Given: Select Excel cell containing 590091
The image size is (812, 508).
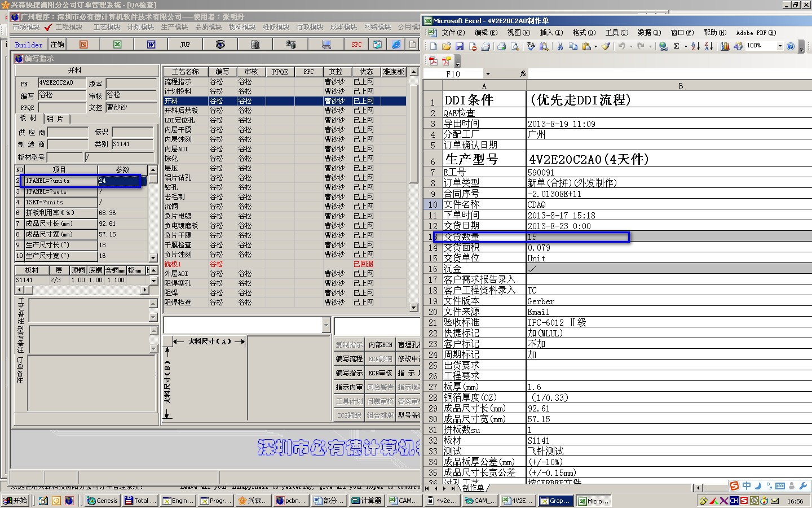Looking at the screenshot, I should click(x=668, y=172).
